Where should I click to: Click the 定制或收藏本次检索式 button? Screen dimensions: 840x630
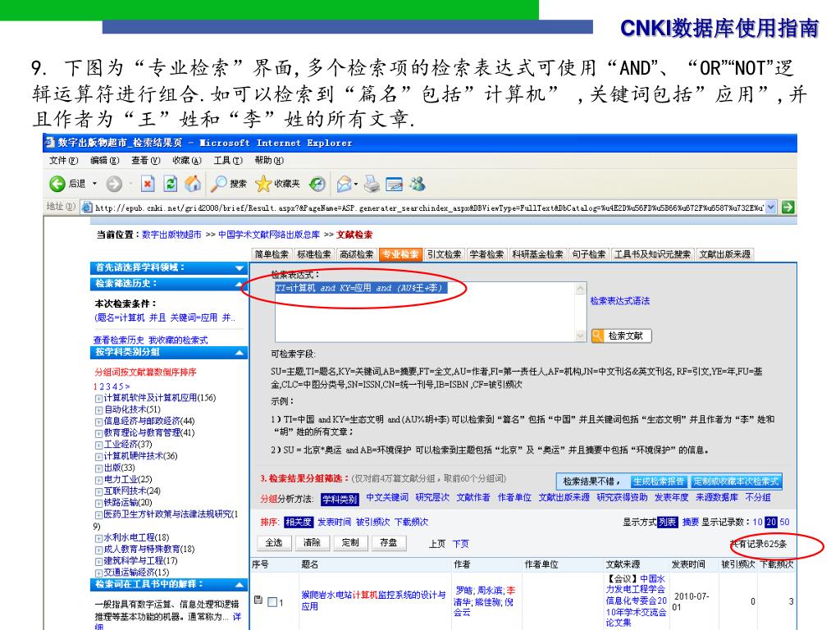(736, 481)
